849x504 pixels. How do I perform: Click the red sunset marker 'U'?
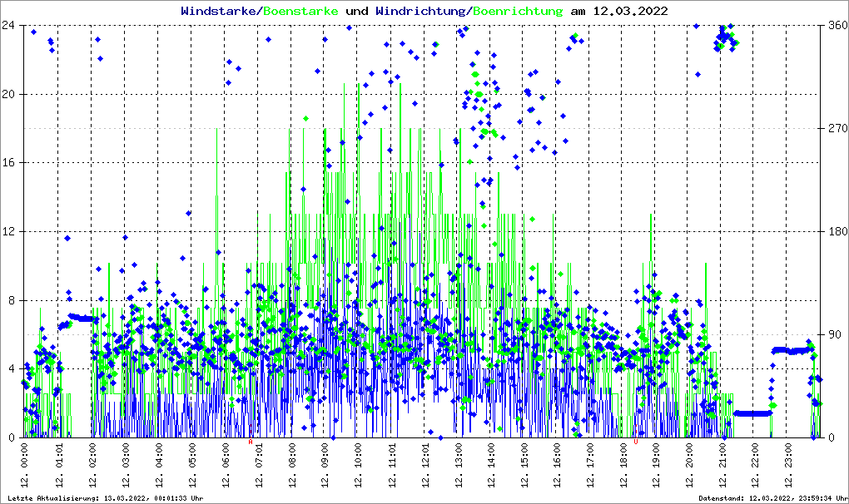point(636,442)
